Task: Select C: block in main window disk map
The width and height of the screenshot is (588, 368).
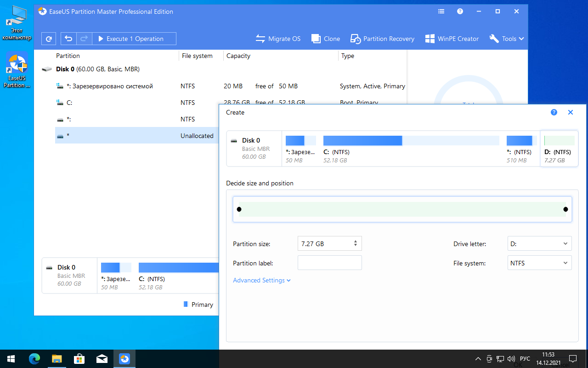Action: (x=178, y=276)
